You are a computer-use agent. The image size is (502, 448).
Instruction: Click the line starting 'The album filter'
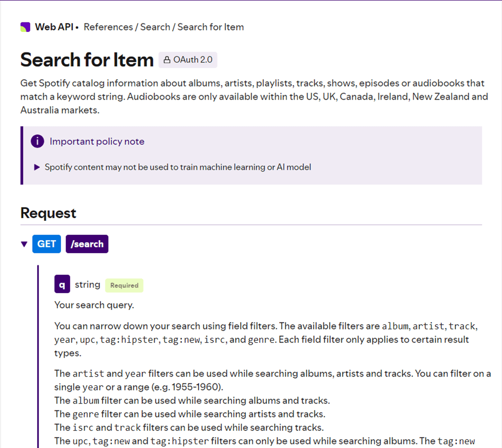(192, 400)
